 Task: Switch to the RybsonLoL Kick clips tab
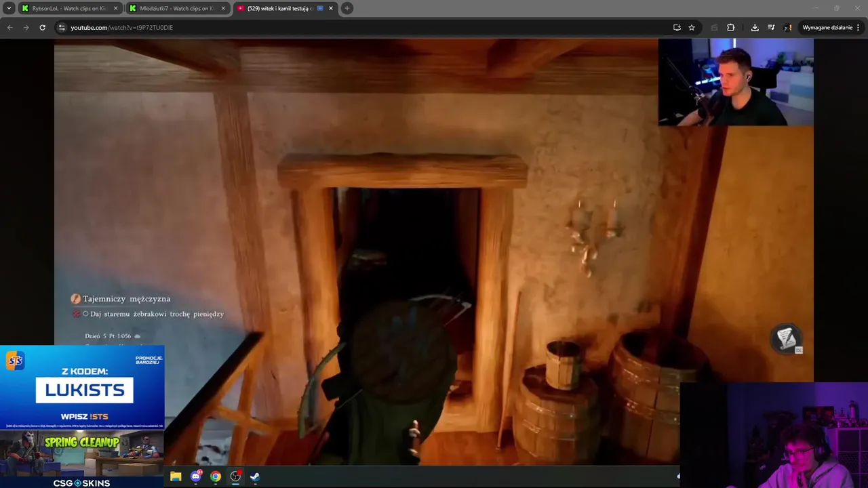[x=70, y=8]
